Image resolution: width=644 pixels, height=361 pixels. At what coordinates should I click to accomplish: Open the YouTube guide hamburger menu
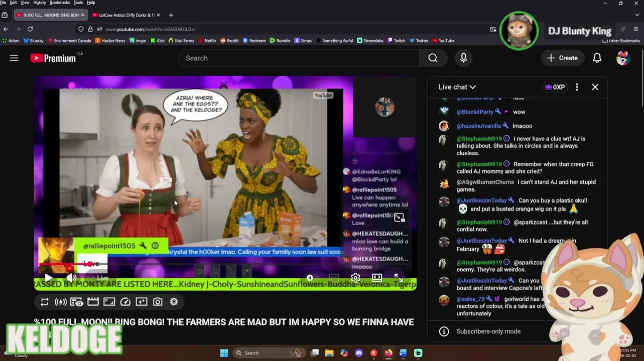14,58
